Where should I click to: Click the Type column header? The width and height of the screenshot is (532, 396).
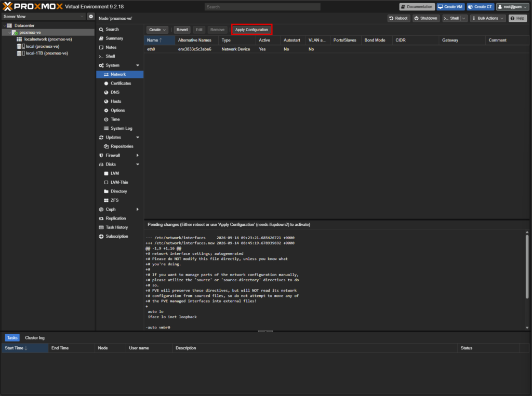237,40
